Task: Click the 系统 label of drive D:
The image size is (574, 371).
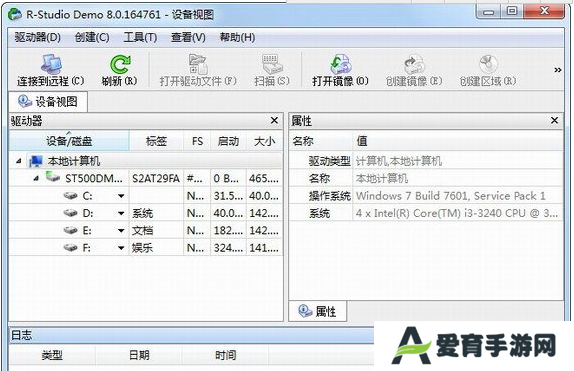Action: tap(142, 213)
